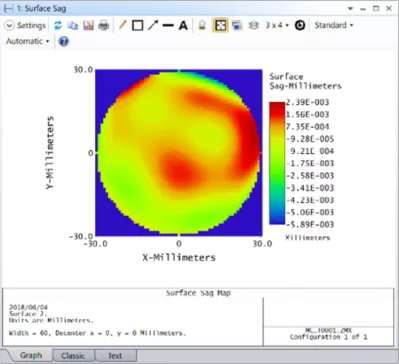
Task: Open the 3 x 4 layout dropdown
Action: click(277, 25)
